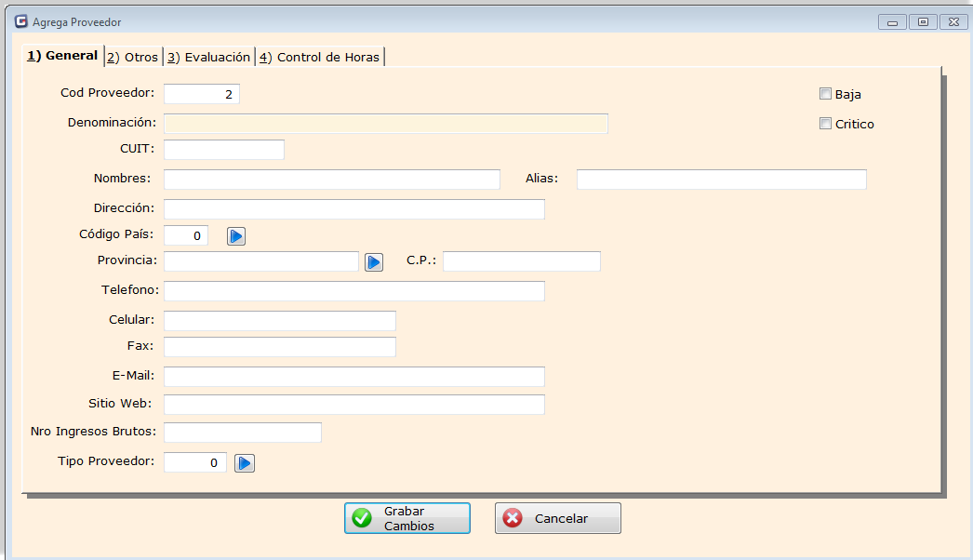Click the application icon in title bar
973x560 pixels.
tap(20, 21)
